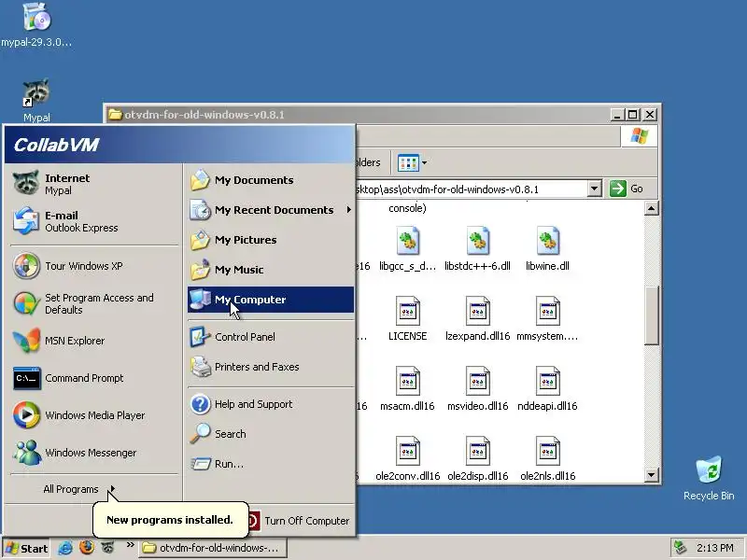
Task: Open Printers and Faxes
Action: click(x=271, y=367)
